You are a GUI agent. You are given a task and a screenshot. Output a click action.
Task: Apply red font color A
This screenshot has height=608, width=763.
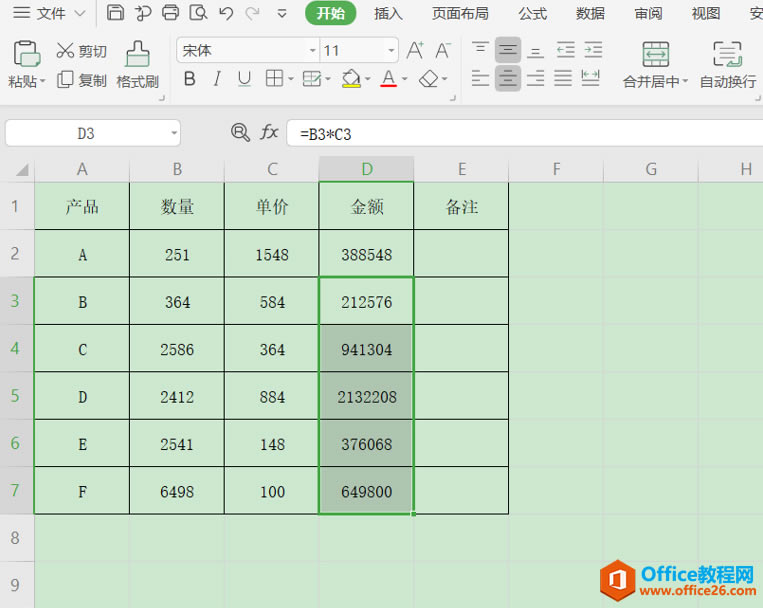click(388, 78)
